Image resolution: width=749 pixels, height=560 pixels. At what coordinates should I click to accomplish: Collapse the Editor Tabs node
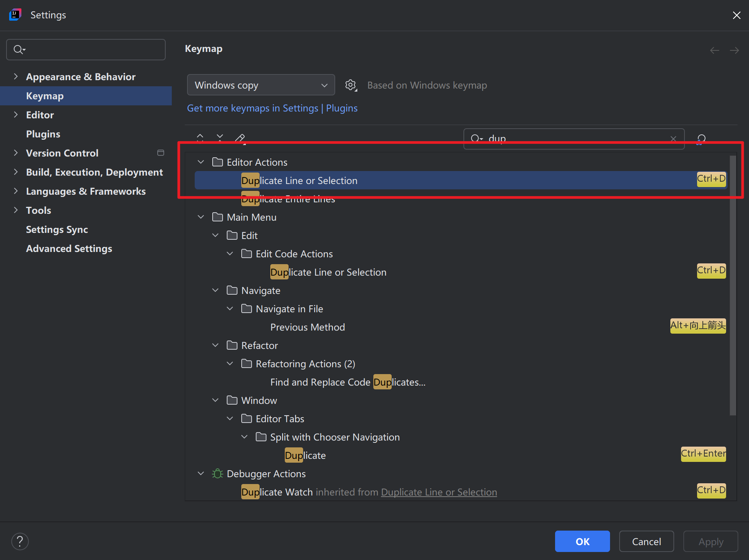(230, 419)
